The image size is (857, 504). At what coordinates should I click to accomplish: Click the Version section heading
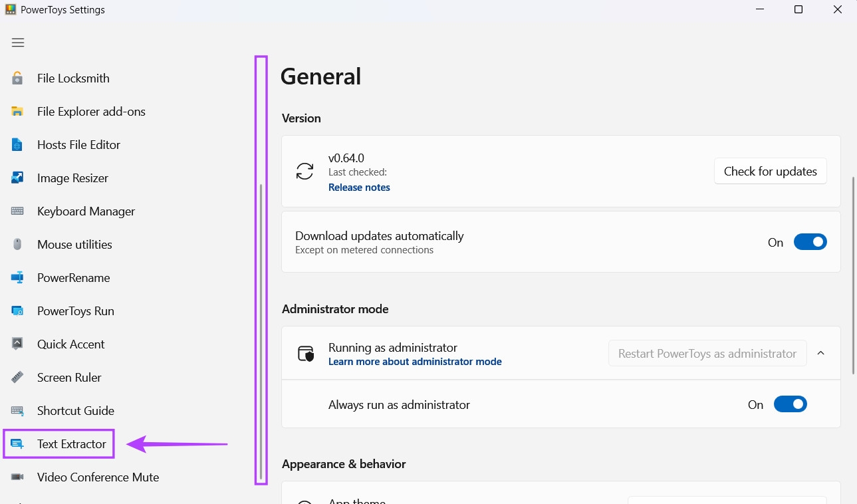point(301,118)
